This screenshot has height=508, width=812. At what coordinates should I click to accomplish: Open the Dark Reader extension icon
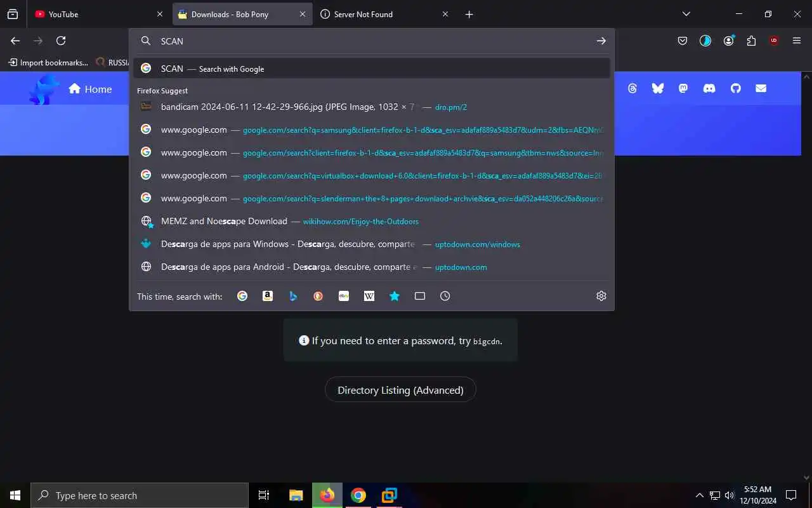click(x=705, y=41)
